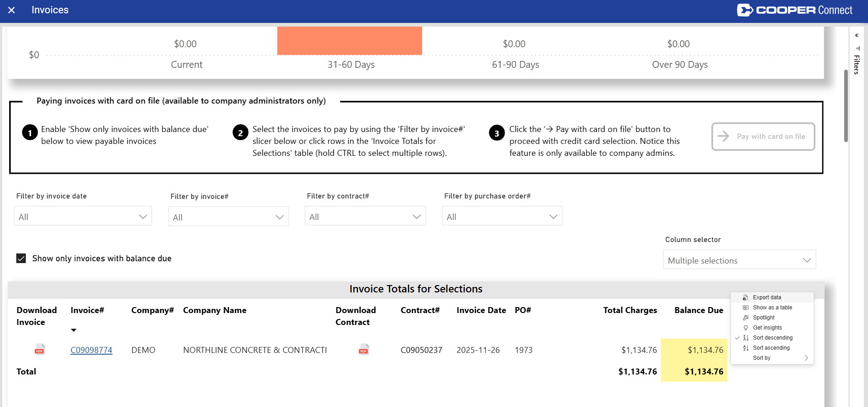Image resolution: width=868 pixels, height=407 pixels.
Task: Click the vertical scrollbar thumb
Action: tap(846, 105)
